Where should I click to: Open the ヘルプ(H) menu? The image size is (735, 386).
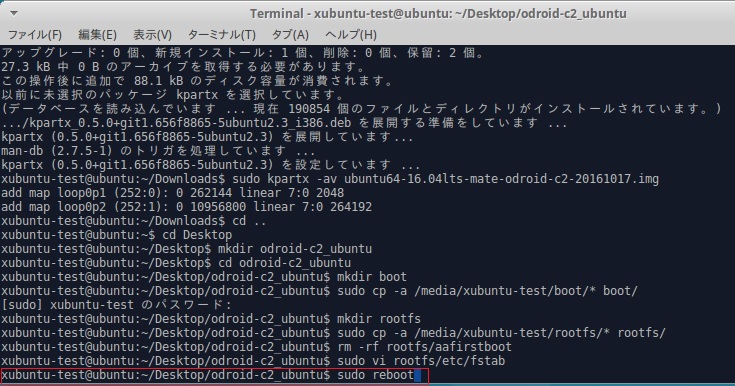click(351, 35)
